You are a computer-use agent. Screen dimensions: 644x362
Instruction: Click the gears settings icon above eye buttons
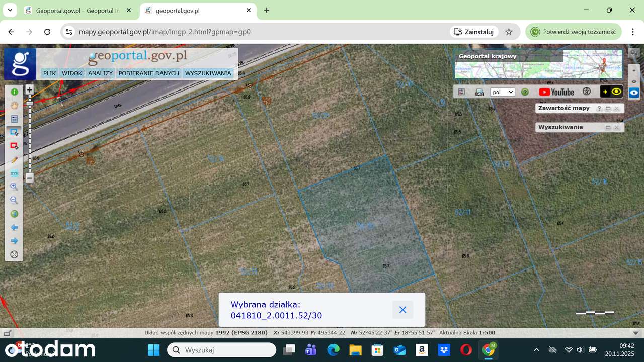[634, 53]
